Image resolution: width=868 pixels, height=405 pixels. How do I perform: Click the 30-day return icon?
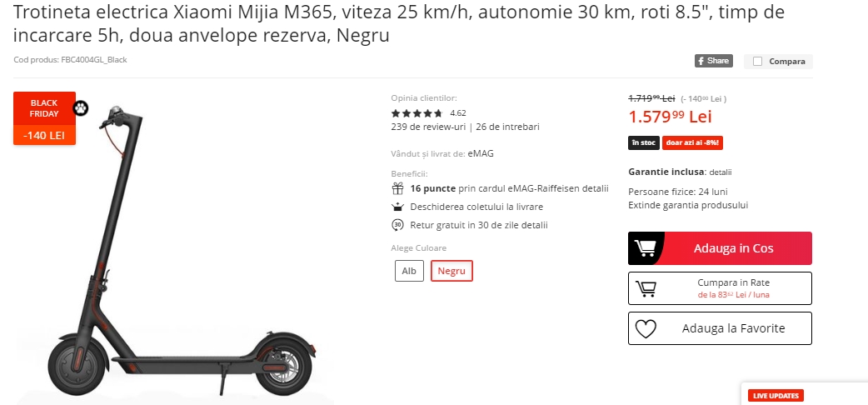(397, 226)
